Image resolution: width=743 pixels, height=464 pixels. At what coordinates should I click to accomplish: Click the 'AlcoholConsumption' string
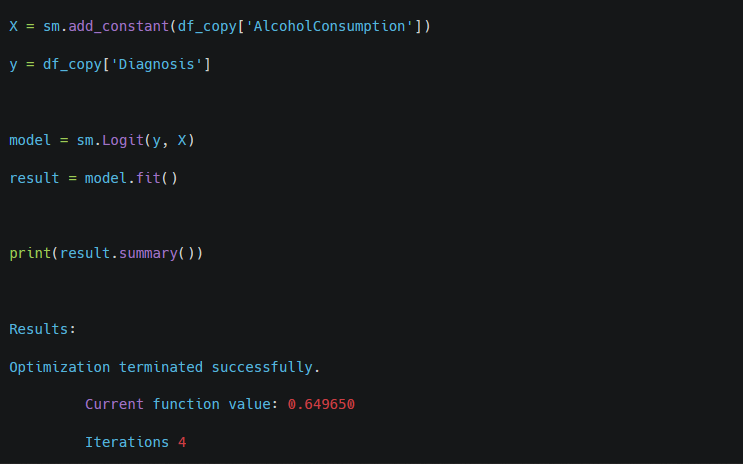click(330, 26)
